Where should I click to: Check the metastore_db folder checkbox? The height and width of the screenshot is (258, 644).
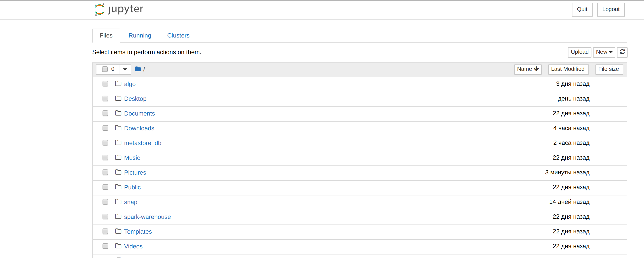click(x=105, y=143)
